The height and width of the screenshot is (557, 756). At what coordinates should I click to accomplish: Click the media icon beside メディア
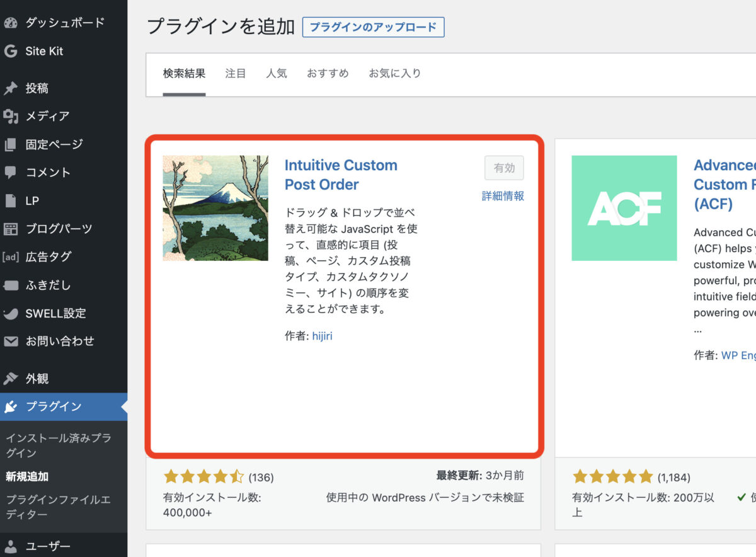[10, 116]
